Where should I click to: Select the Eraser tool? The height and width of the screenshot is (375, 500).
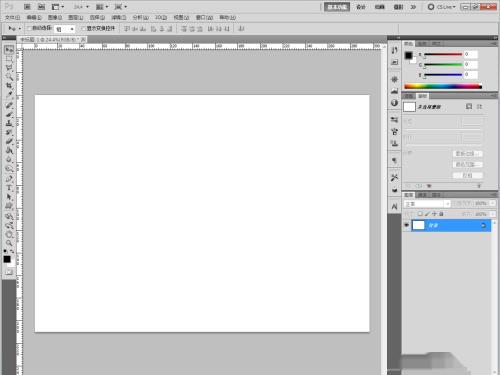[9, 141]
